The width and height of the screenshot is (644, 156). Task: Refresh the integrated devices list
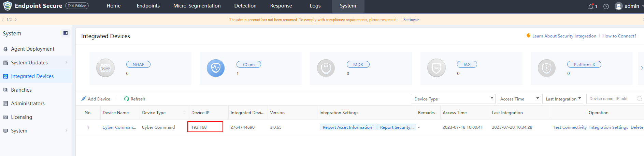point(135,99)
